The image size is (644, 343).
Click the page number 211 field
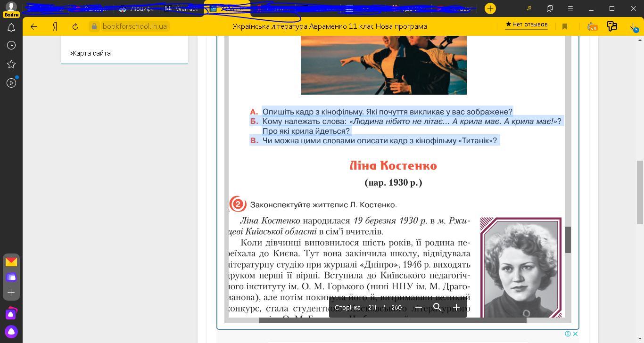tap(372, 307)
